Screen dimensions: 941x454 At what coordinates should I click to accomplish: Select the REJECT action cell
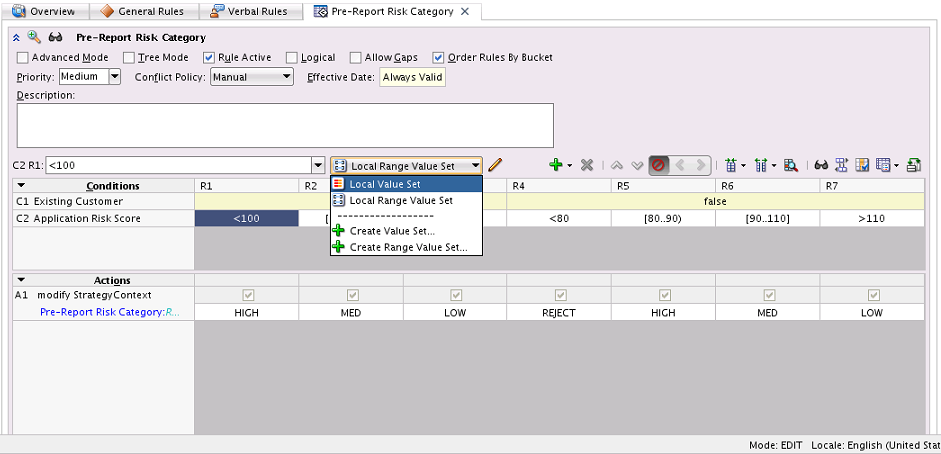tap(559, 312)
